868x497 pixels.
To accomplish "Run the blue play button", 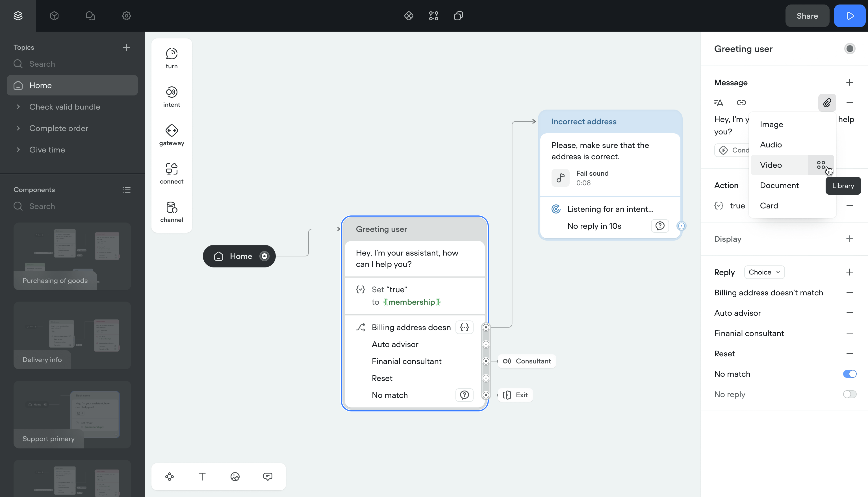I will 849,16.
